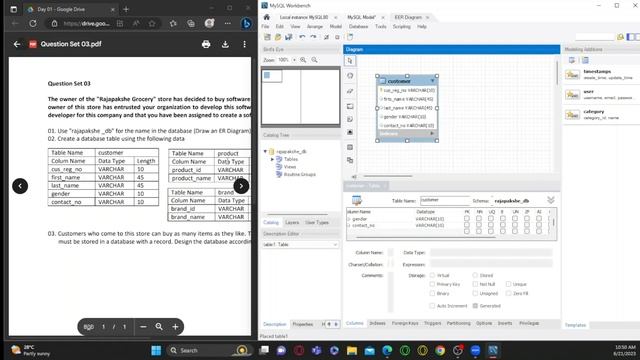Click the Workbench search box in toolbar
The height and width of the screenshot is (360, 640).
(595, 37)
